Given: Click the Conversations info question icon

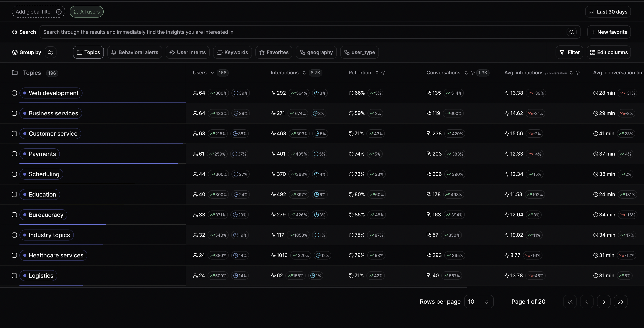Looking at the screenshot, I should 472,73.
